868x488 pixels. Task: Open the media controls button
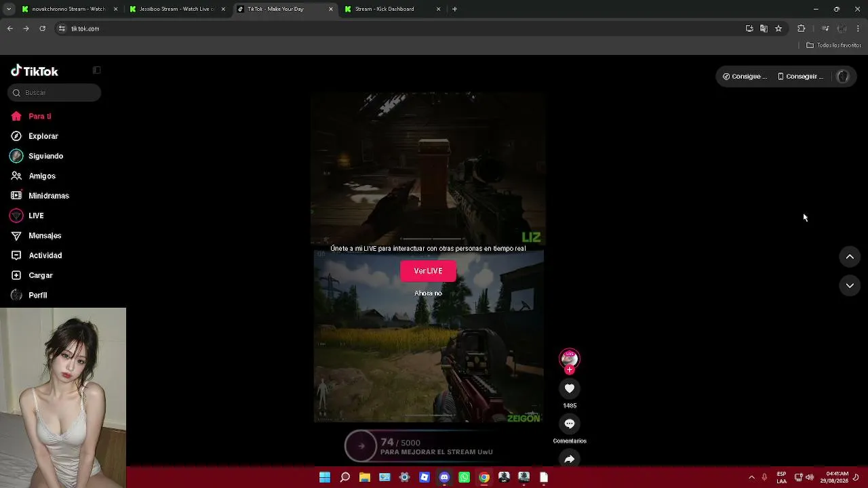coord(825,28)
